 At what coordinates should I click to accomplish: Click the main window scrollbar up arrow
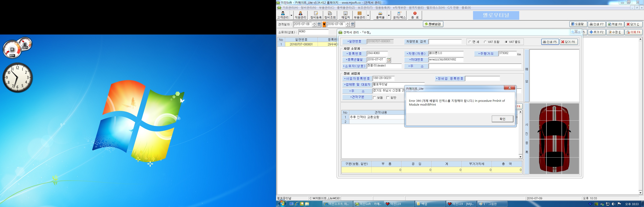click(640, 39)
